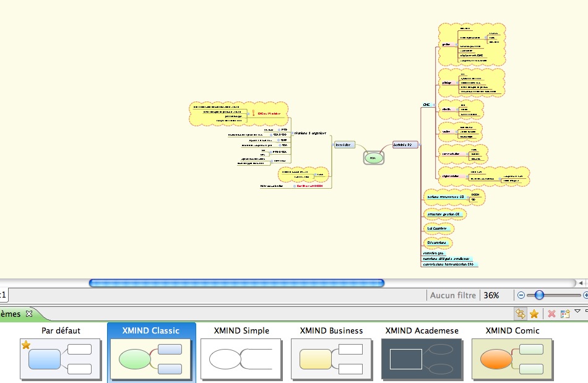Click the zoom slider handle

pyautogui.click(x=539, y=296)
